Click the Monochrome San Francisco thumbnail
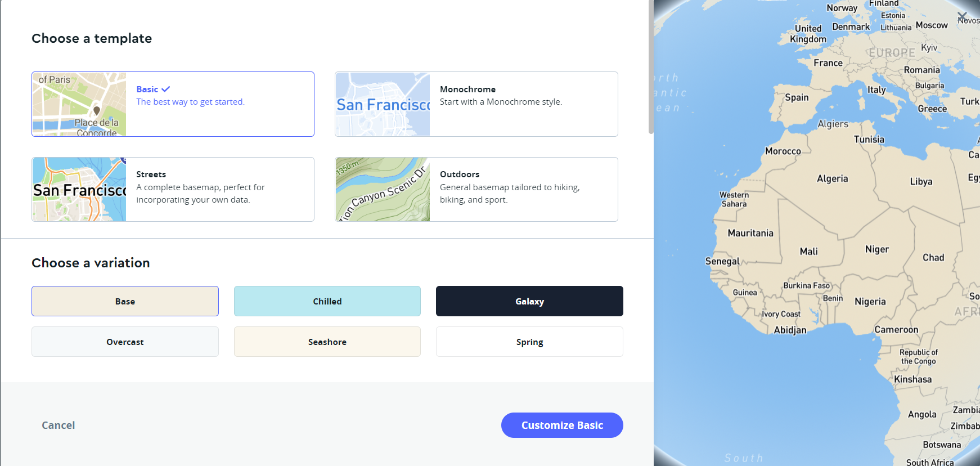The width and height of the screenshot is (980, 466). pos(383,104)
